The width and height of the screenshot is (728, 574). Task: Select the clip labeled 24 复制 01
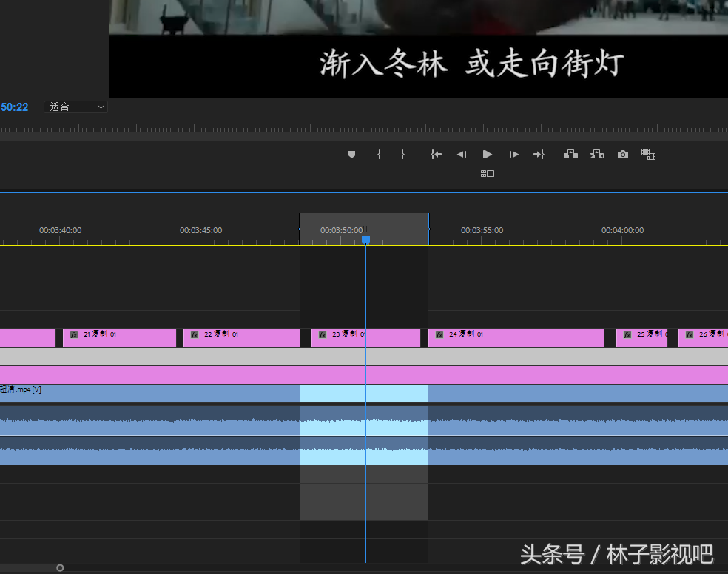[x=516, y=338]
